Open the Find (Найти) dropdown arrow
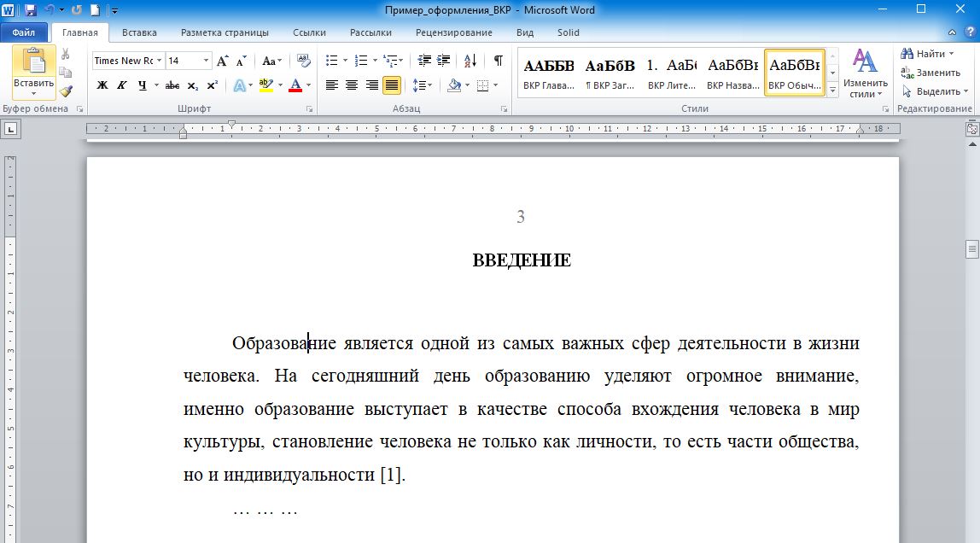Screen dimensions: 980x543 click(x=951, y=54)
